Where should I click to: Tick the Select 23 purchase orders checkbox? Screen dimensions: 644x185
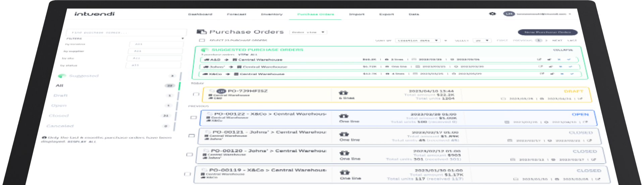202,40
